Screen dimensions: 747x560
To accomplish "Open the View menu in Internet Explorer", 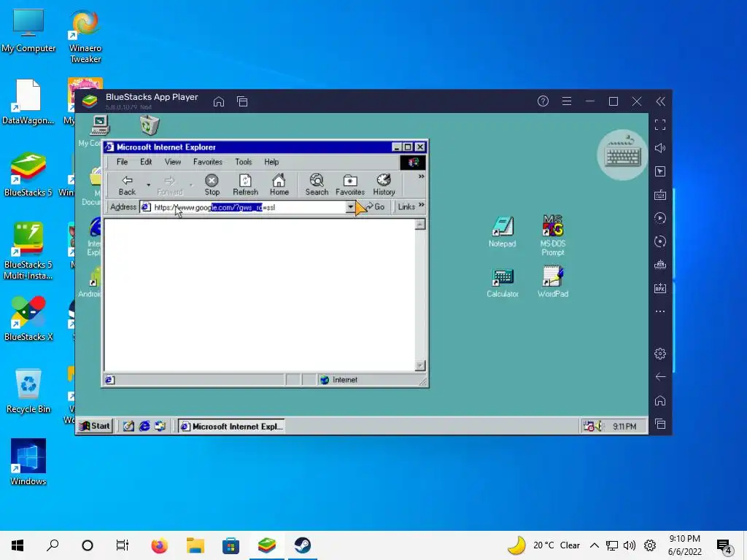I will tap(172, 162).
